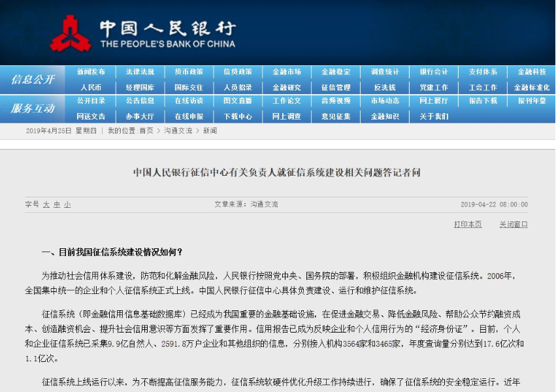Visit 网上展厅 page
The height and width of the screenshot is (392, 556).
coord(434,101)
